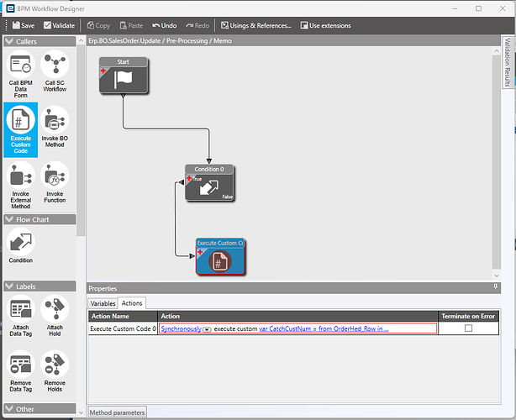Click the toolbox scroll down arrow
This screenshot has height=420, width=516.
coord(81,412)
